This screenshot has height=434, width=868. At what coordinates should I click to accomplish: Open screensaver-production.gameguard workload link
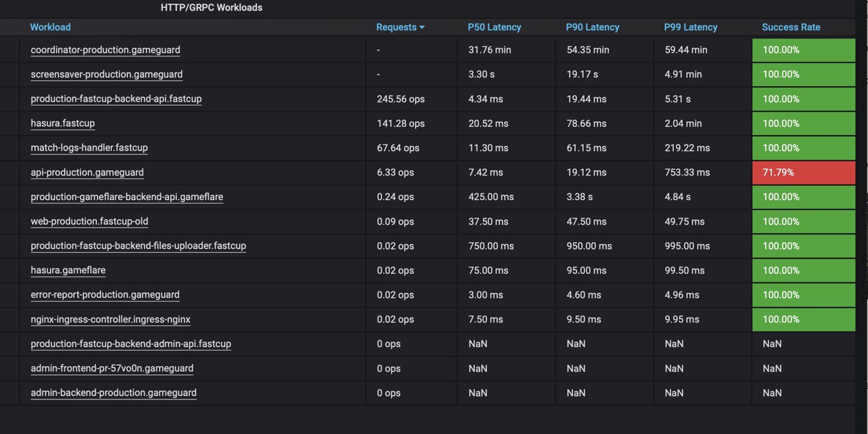tap(106, 75)
